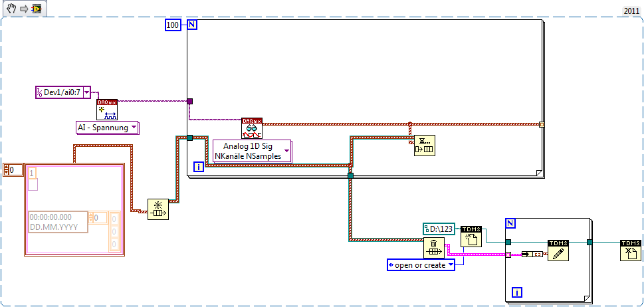
Task: Select the DAQmx Create Channel node
Action: point(107,109)
